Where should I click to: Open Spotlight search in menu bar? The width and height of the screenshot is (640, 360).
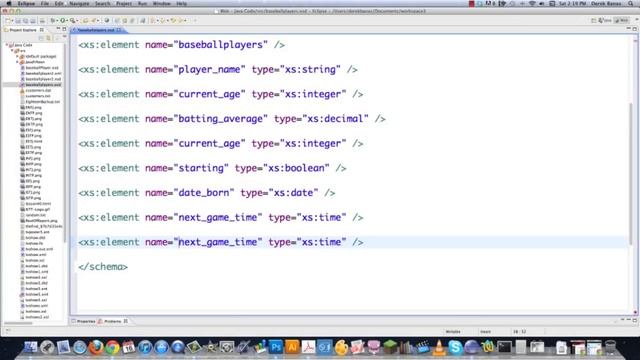pos(631,4)
